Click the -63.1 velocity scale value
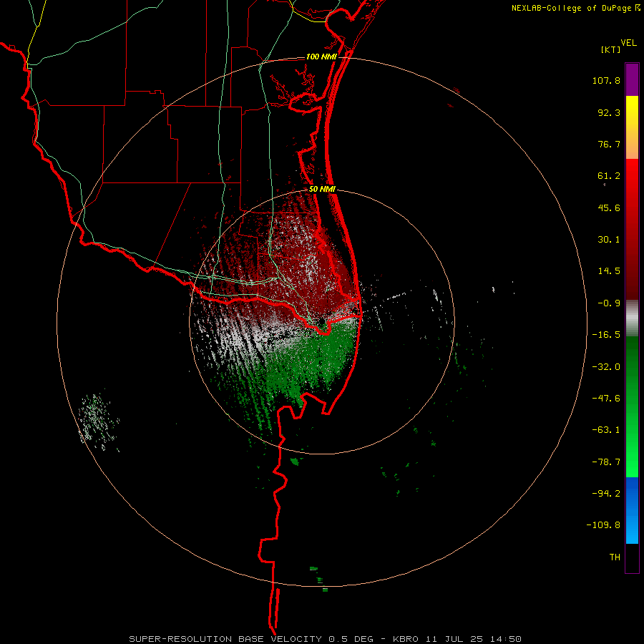Viewport: 644px width, 644px height. pos(606,430)
